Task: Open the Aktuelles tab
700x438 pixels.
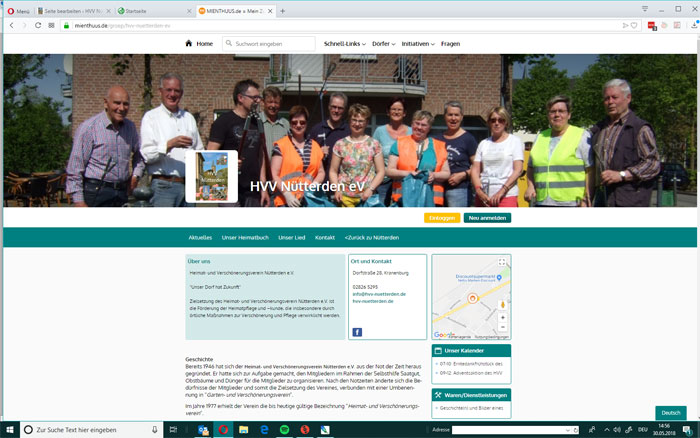Action: point(200,238)
